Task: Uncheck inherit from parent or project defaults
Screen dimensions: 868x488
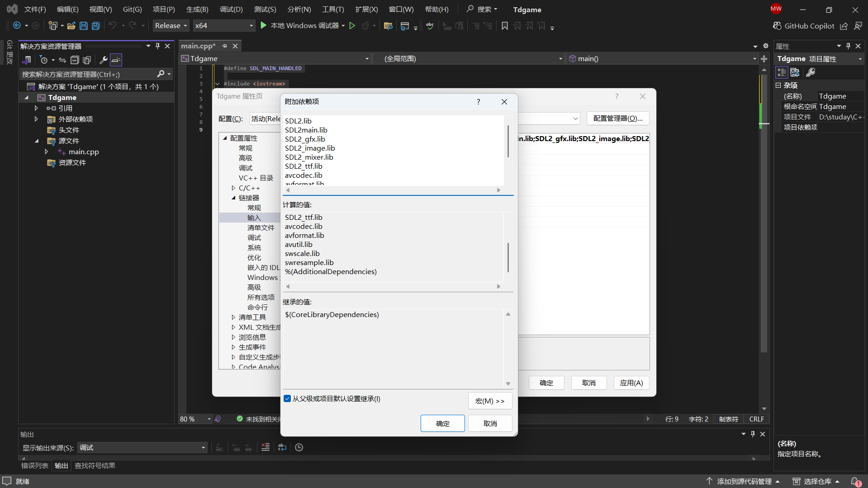Action: pyautogui.click(x=287, y=398)
